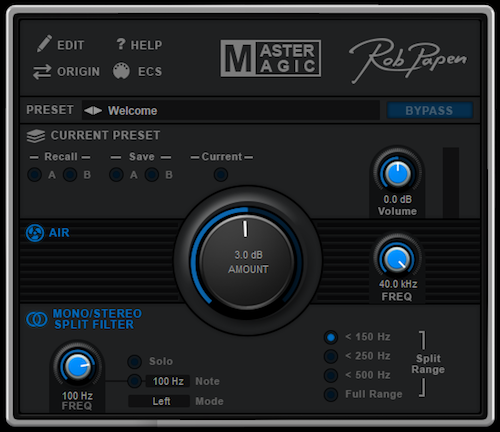This screenshot has height=432, width=500.
Task: Click the 100 Hz value under Freq knob
Action: pos(77,396)
